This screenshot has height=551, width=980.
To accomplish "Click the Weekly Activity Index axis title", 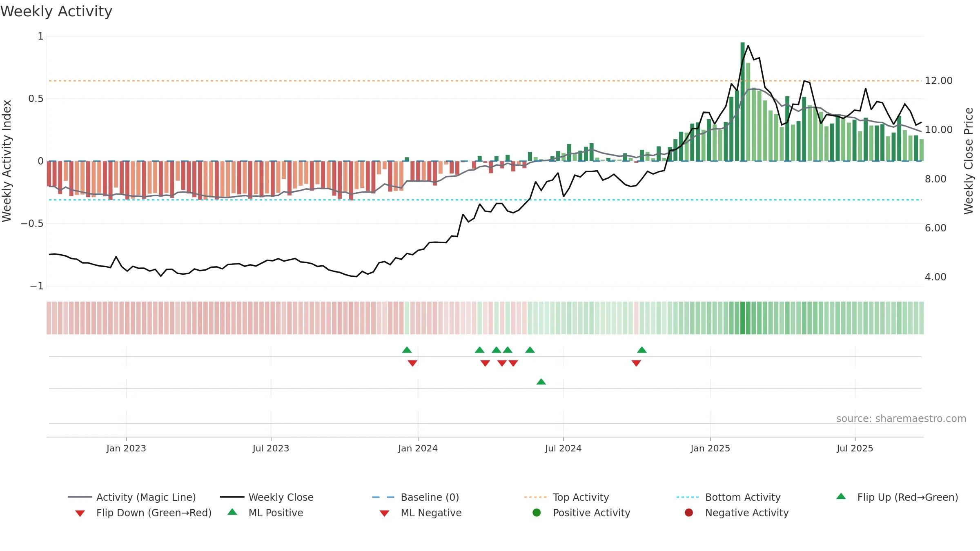I will [7, 161].
